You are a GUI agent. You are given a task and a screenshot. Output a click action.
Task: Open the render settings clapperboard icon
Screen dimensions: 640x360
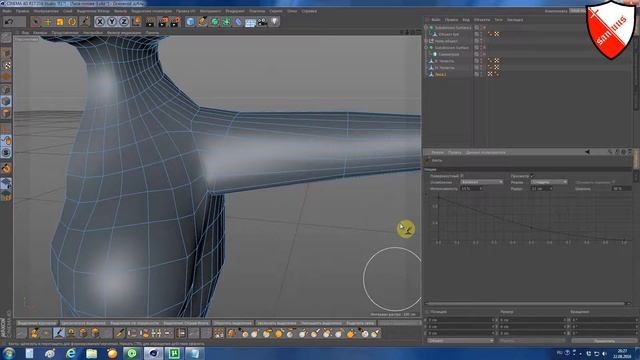tap(176, 22)
